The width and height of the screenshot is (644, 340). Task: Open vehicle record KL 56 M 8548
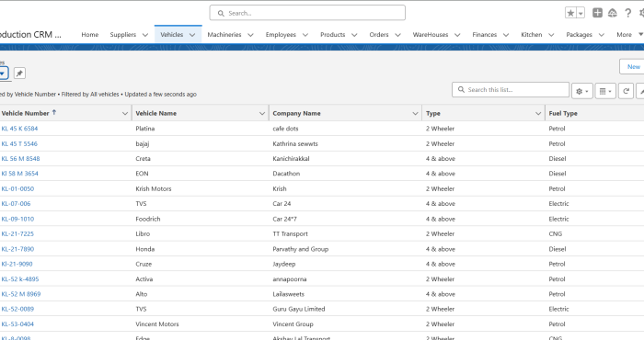coord(20,158)
